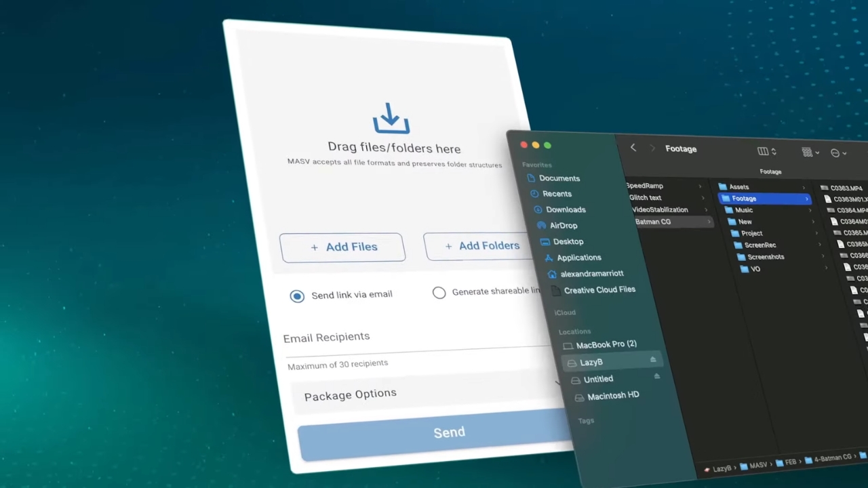Go back in Finder window
Viewport: 868px width, 488px height.
[x=633, y=148]
